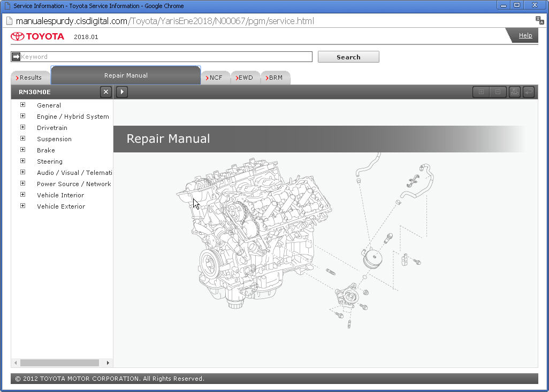Click the engine illustration image
The height and width of the screenshot is (392, 549).
305,241
